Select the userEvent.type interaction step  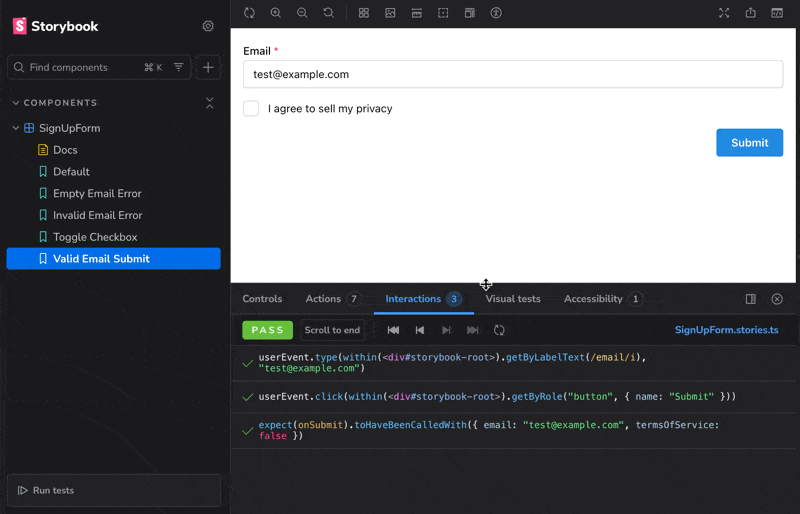click(x=513, y=363)
